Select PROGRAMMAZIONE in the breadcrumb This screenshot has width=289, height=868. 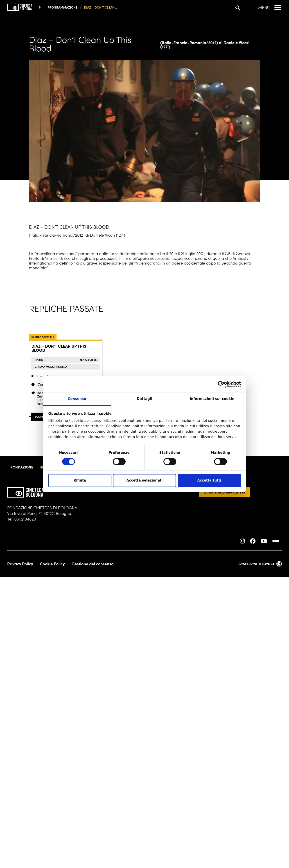[x=62, y=7]
